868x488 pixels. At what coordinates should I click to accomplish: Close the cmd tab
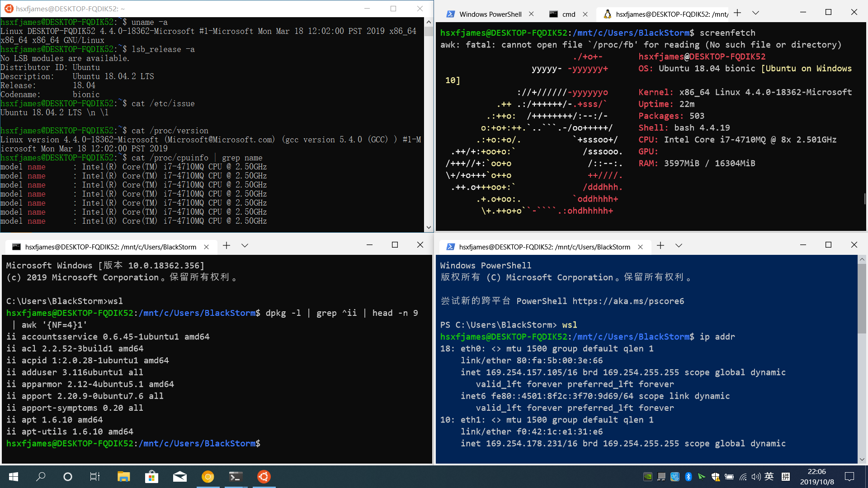[x=585, y=14]
